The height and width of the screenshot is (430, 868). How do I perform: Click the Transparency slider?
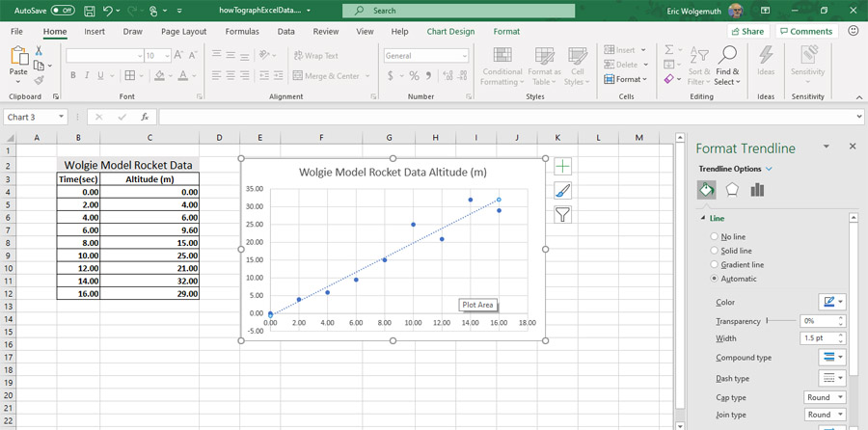click(781, 320)
